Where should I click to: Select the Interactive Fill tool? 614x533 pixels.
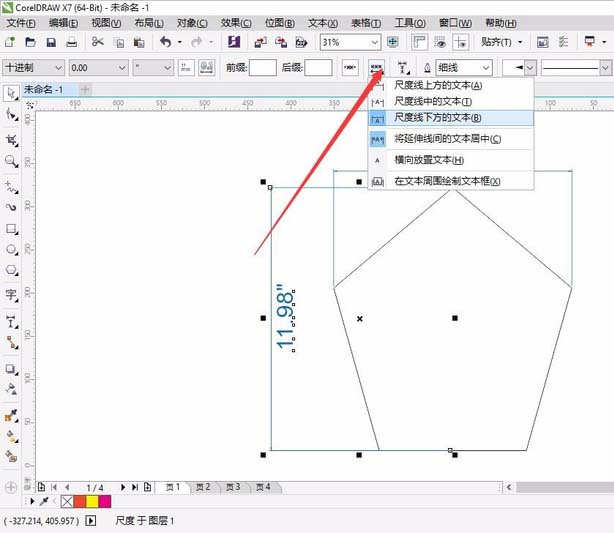11,436
